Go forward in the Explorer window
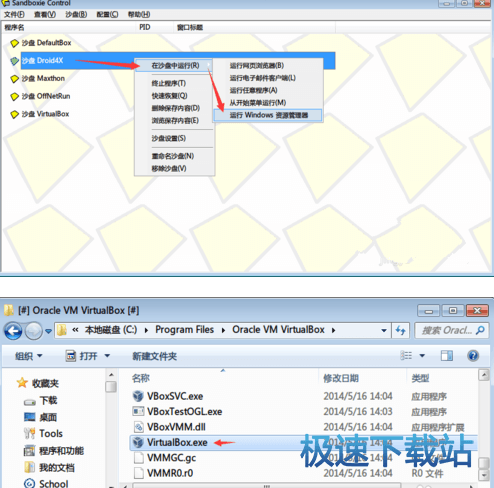The height and width of the screenshot is (488, 494). [34, 331]
